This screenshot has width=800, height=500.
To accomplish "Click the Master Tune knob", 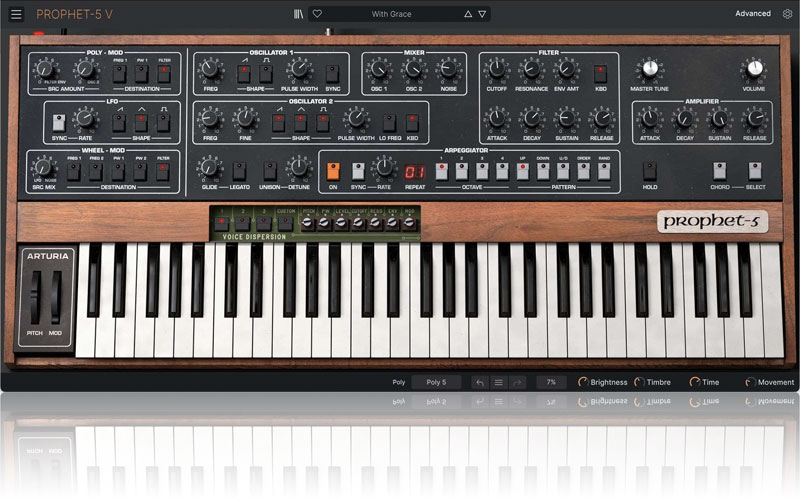I will point(650,69).
